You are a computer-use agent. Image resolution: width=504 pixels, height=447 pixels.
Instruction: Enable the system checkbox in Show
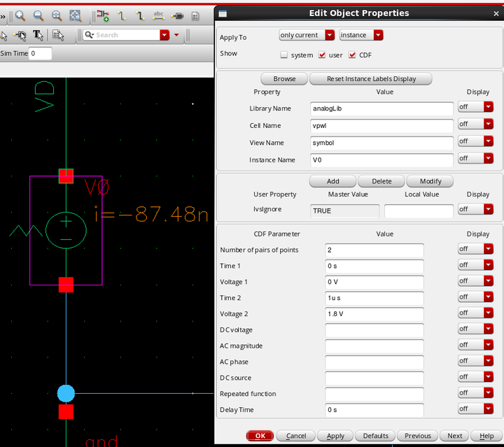(284, 55)
